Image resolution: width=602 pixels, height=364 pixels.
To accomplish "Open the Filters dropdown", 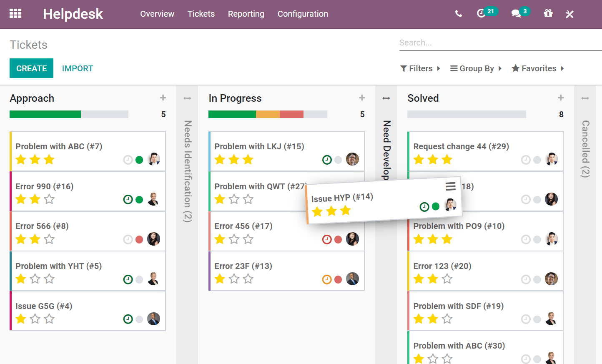I will (x=420, y=68).
